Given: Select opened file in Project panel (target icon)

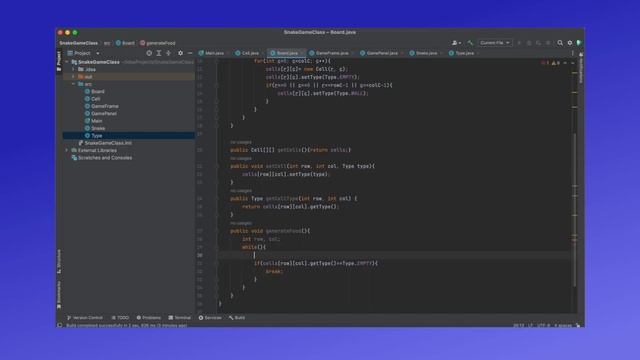Looking at the screenshot, I should point(149,53).
